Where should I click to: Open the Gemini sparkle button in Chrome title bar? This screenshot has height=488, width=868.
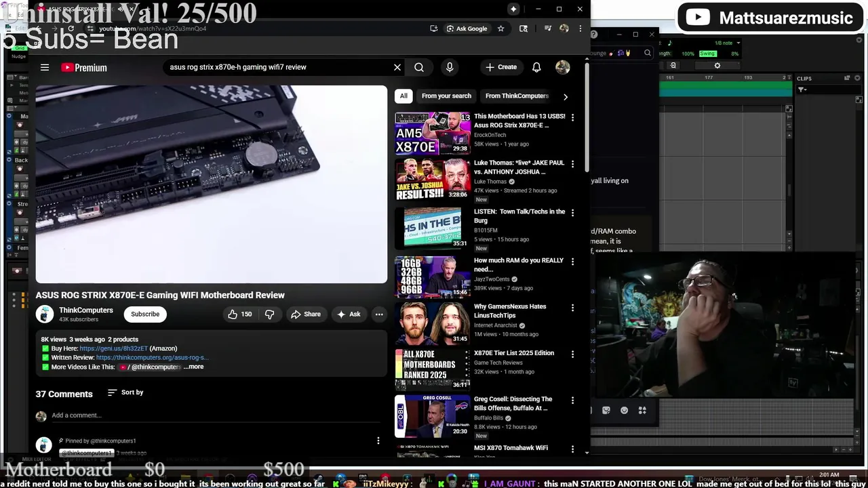[513, 9]
